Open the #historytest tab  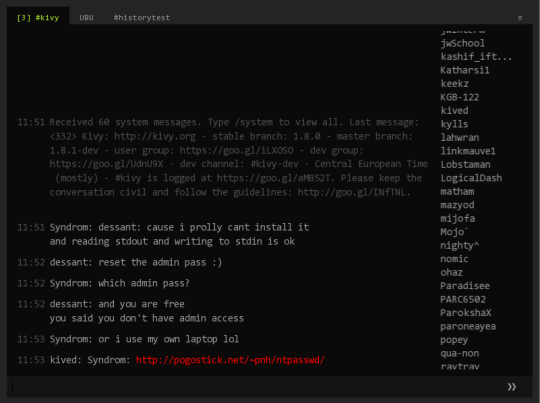click(x=142, y=18)
